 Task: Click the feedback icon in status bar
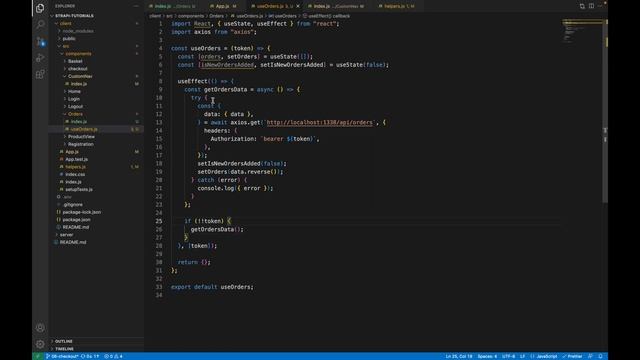coord(590,356)
